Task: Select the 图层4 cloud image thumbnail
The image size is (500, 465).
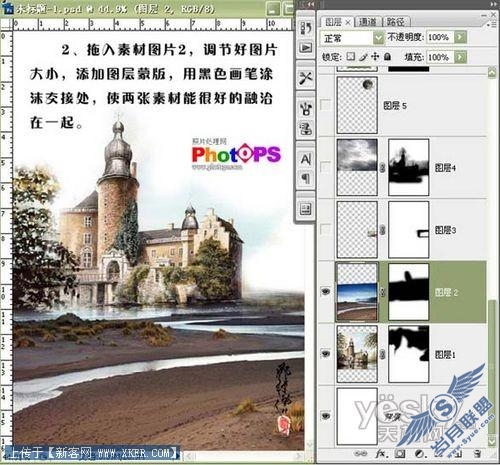Action: pyautogui.click(x=357, y=167)
